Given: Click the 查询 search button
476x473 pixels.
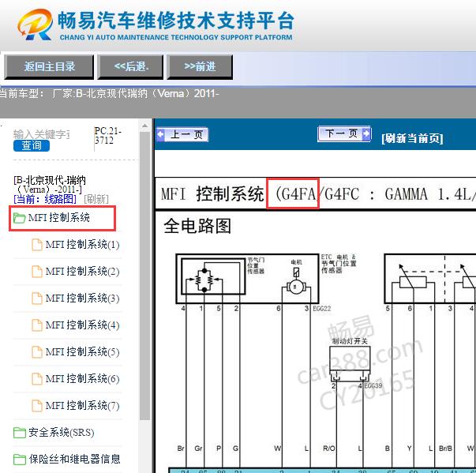Looking at the screenshot, I should coord(32,146).
